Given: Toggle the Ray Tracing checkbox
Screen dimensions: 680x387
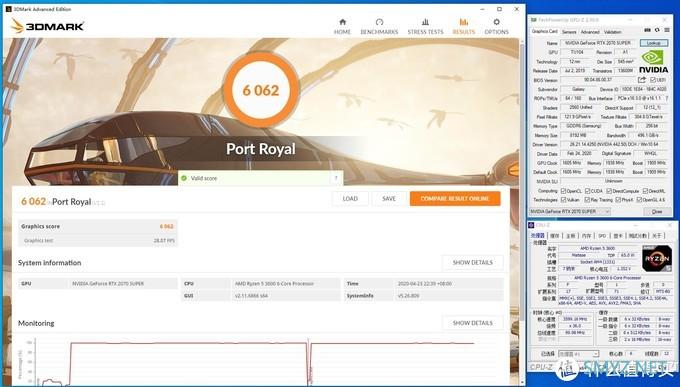Looking at the screenshot, I should point(587,200).
